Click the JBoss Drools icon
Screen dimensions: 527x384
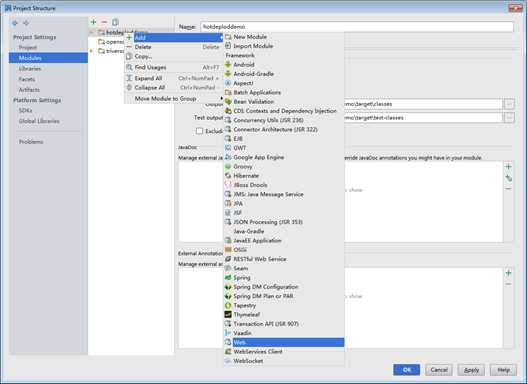[228, 185]
